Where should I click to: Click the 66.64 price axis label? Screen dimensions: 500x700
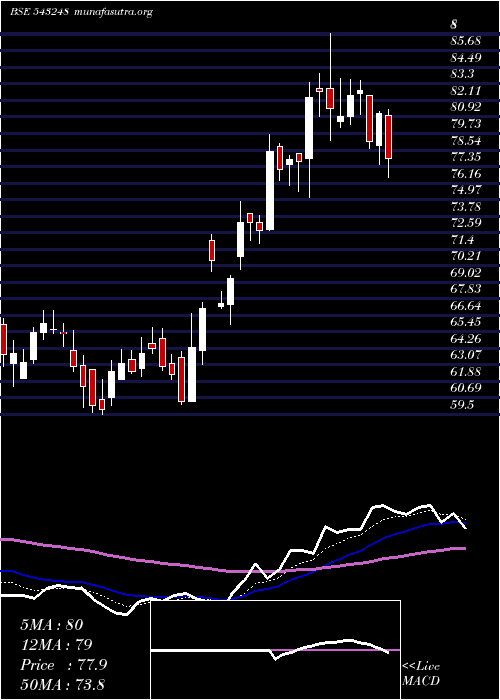(465, 306)
